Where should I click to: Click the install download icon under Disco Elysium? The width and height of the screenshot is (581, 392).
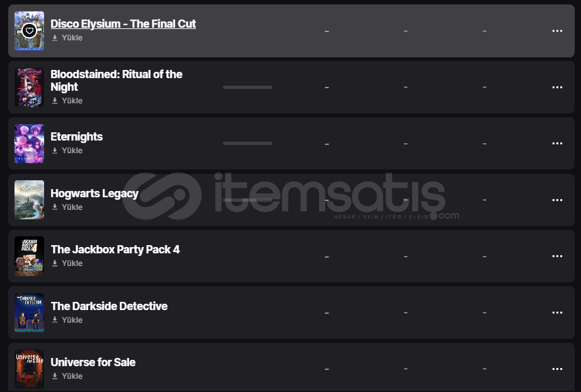[55, 38]
